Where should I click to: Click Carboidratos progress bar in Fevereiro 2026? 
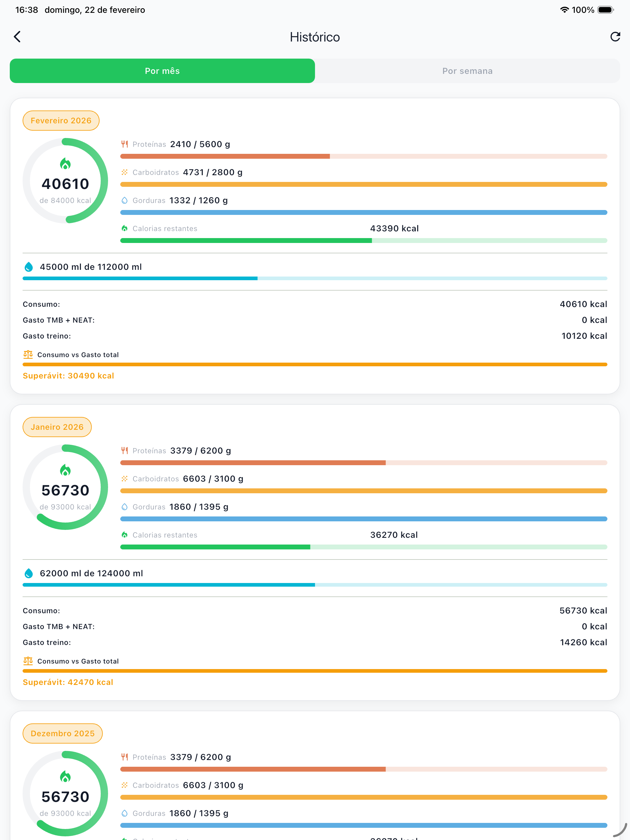tap(364, 184)
